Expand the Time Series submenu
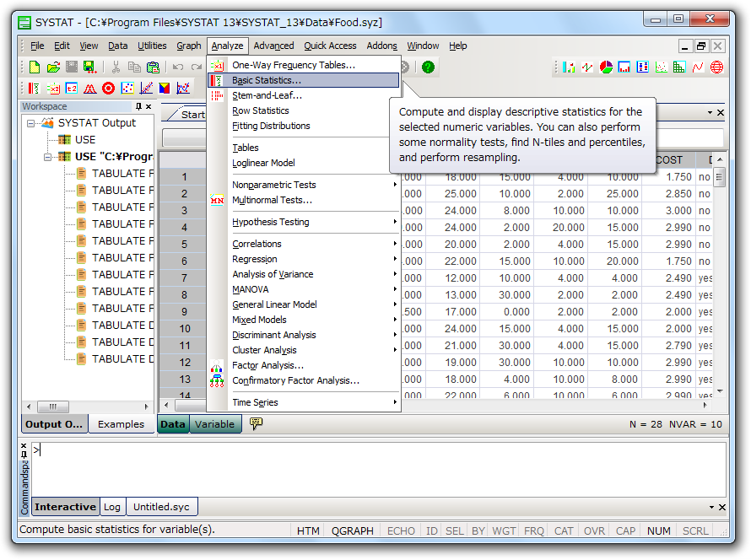 coord(395,402)
